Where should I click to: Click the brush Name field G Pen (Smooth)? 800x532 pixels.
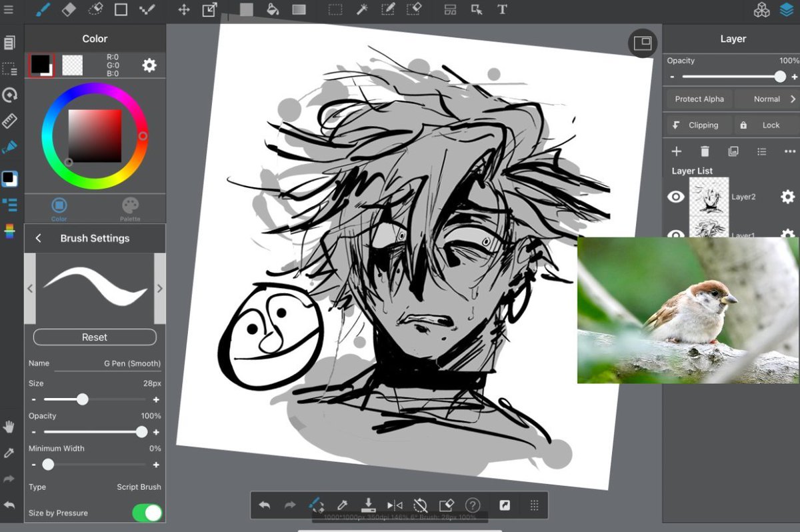click(107, 364)
